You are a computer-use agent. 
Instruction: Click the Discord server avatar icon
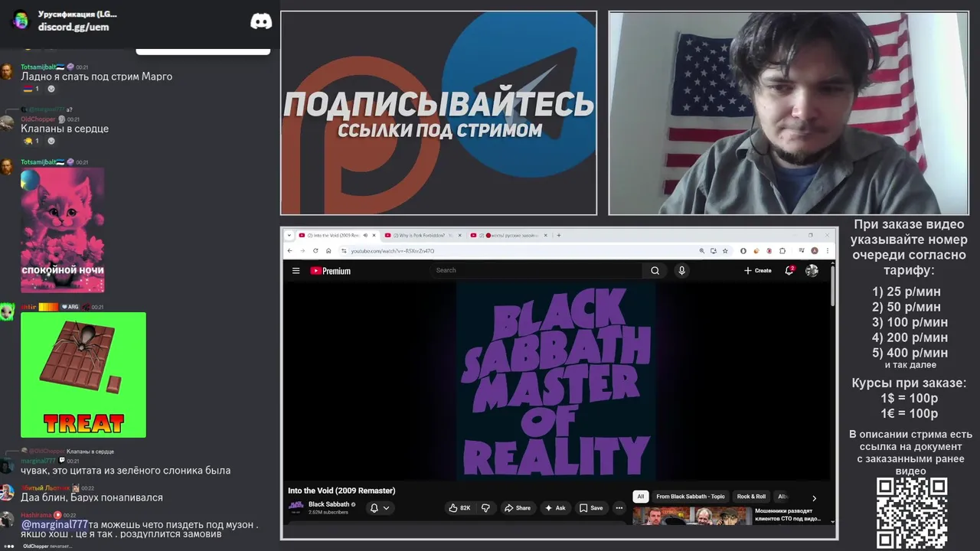pyautogui.click(x=21, y=21)
